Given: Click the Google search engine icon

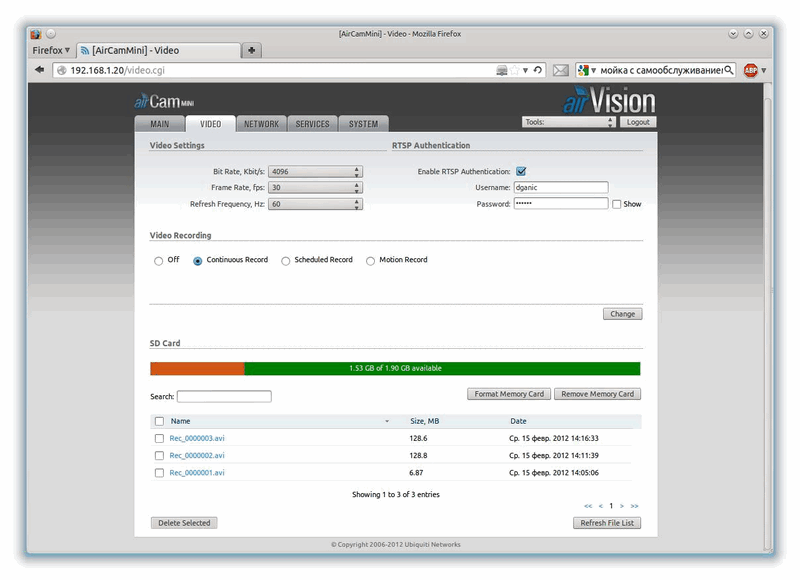Looking at the screenshot, I should tap(582, 70).
